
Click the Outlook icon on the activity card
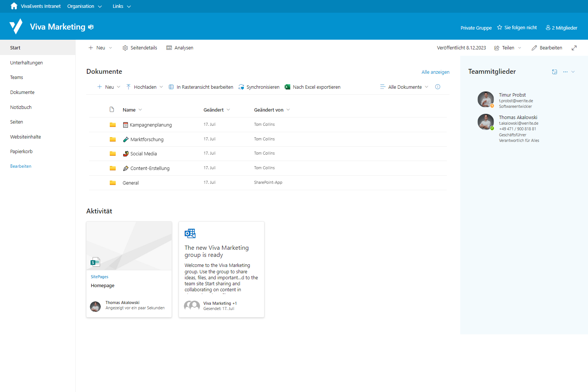[x=190, y=233]
